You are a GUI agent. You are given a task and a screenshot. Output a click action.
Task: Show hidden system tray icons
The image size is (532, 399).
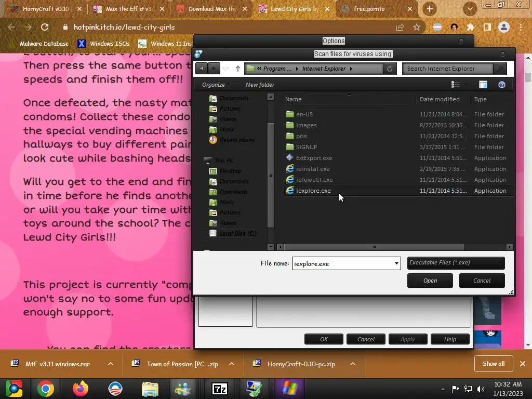click(443, 389)
